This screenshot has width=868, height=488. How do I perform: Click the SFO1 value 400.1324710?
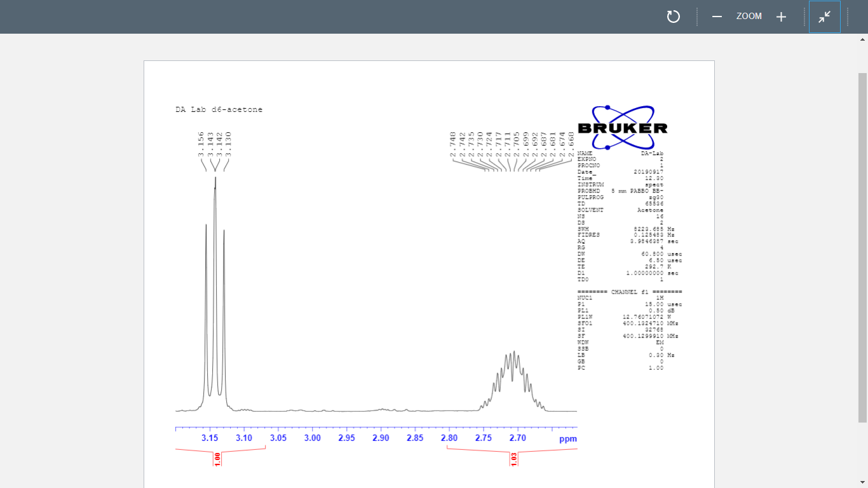coord(643,323)
